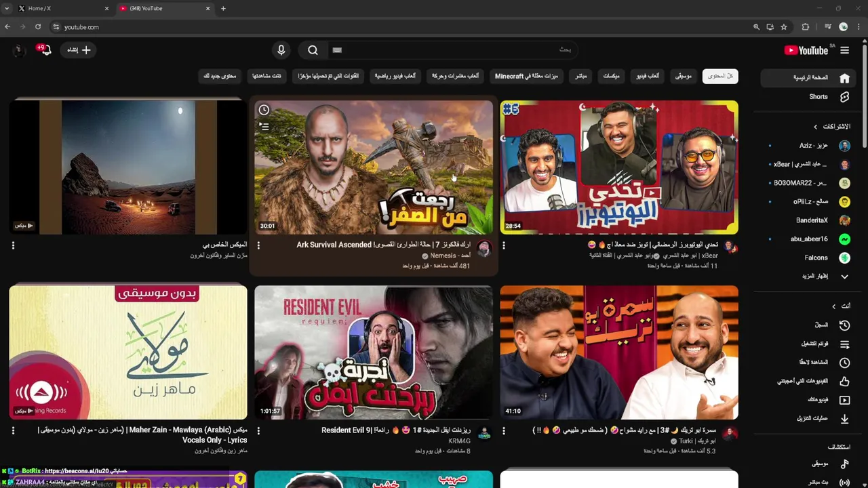Open the Nemesis channel avatar
This screenshot has height=488, width=868.
point(484,248)
